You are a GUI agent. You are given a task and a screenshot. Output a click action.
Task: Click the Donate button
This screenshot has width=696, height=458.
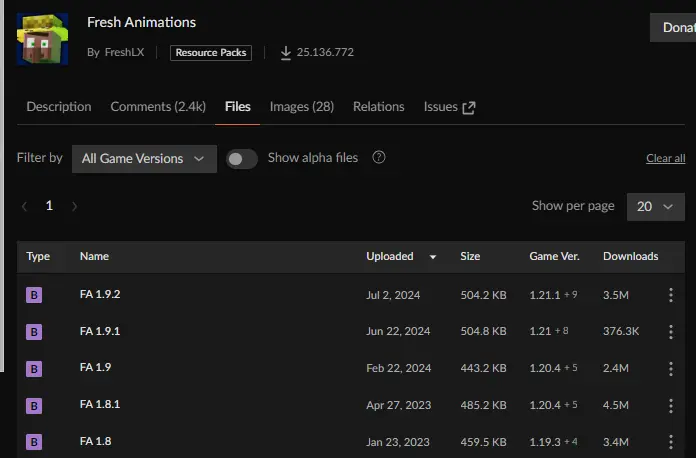click(x=673, y=28)
